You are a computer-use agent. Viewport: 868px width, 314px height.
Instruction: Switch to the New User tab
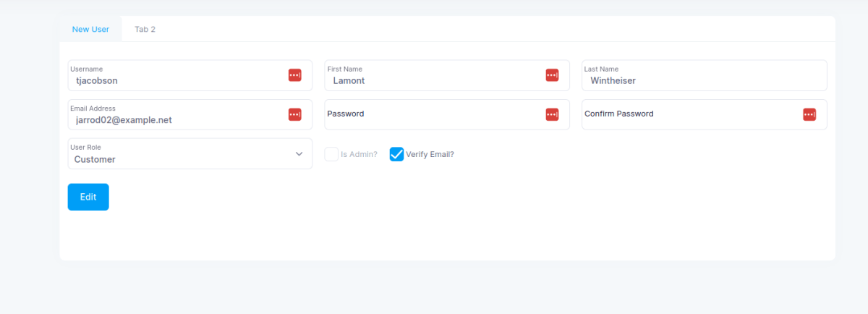91,30
